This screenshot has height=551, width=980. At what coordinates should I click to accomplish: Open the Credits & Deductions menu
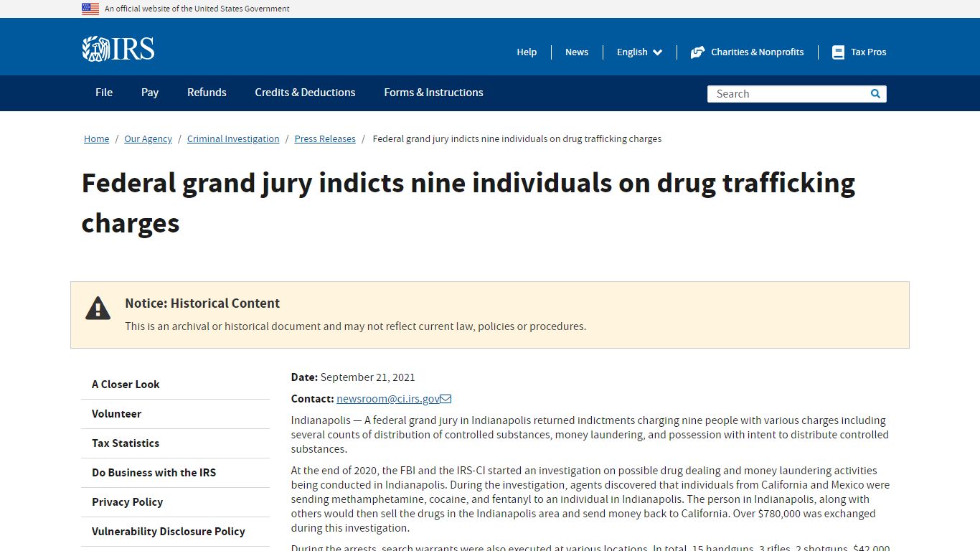(x=305, y=93)
